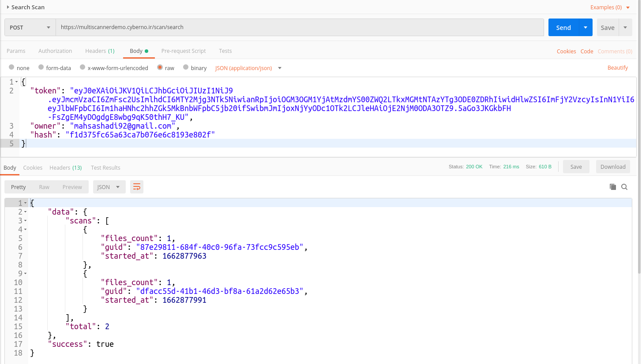Switch to response Test Results tab
Image resolution: width=642 pixels, height=364 pixels.
(105, 167)
